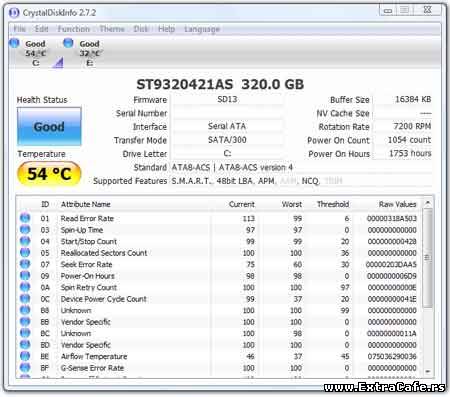Screen dimensions: 450x397
Task: Click the Interface value Serial ATA
Action: pyautogui.click(x=227, y=126)
